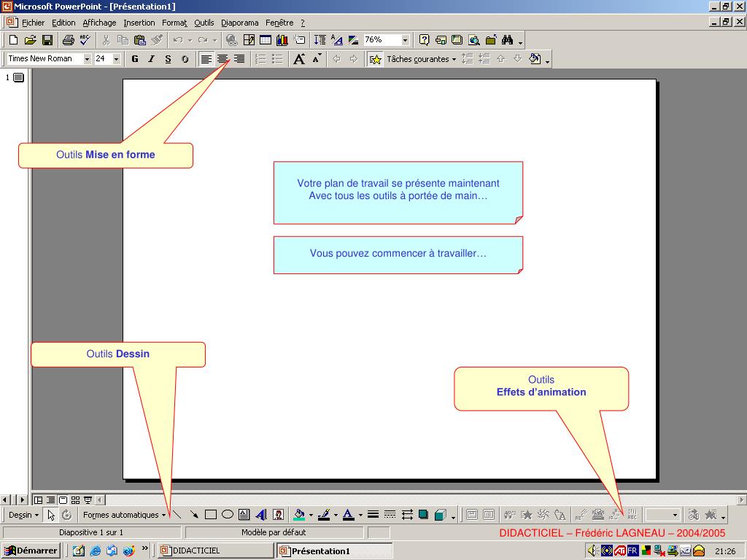Open the Insertion menu

coord(139,23)
